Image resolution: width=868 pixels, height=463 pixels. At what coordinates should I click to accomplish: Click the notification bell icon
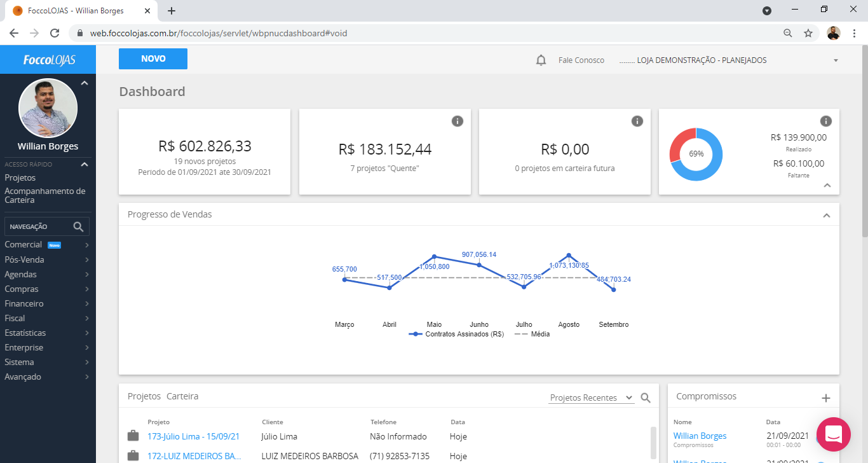point(541,60)
